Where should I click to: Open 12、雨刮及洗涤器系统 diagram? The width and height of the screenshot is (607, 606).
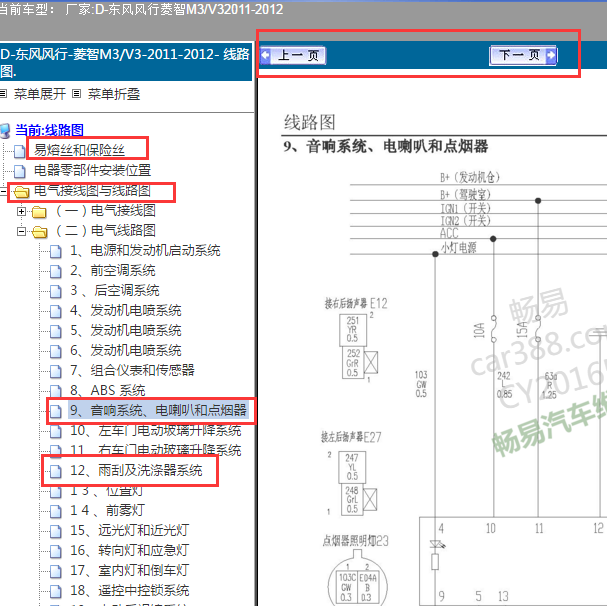(136, 470)
